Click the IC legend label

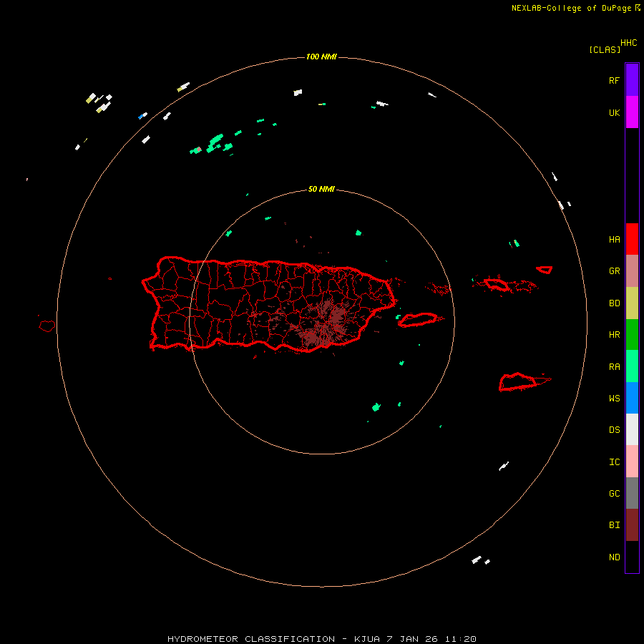tap(614, 462)
